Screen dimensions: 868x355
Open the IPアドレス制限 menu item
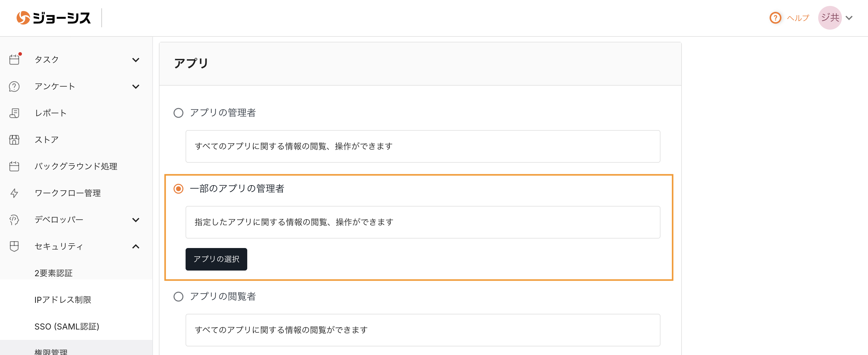coord(63,300)
